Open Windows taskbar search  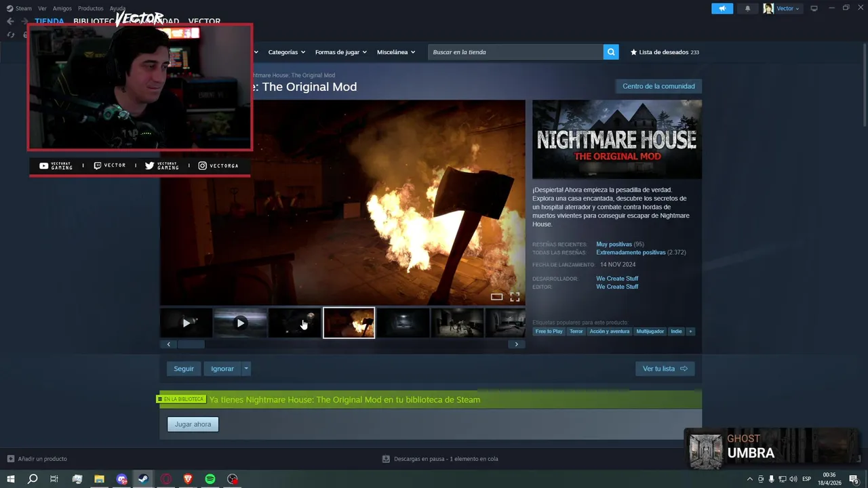click(x=32, y=479)
